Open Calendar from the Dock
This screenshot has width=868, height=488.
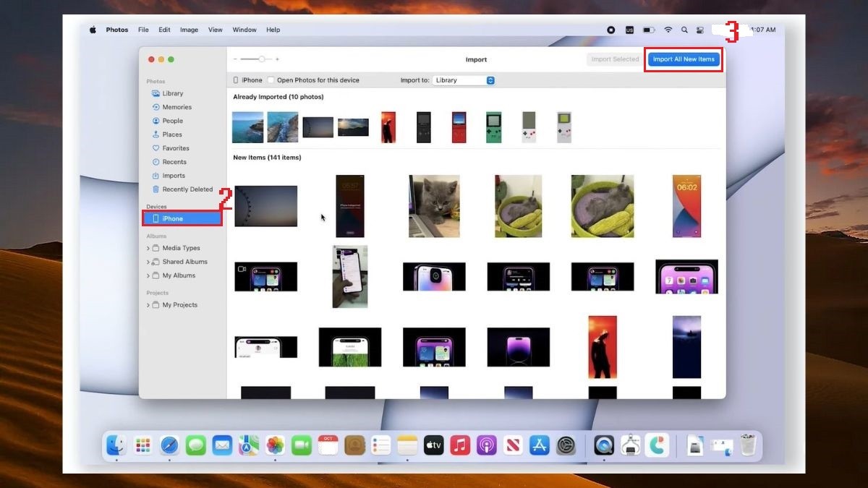[328, 445]
